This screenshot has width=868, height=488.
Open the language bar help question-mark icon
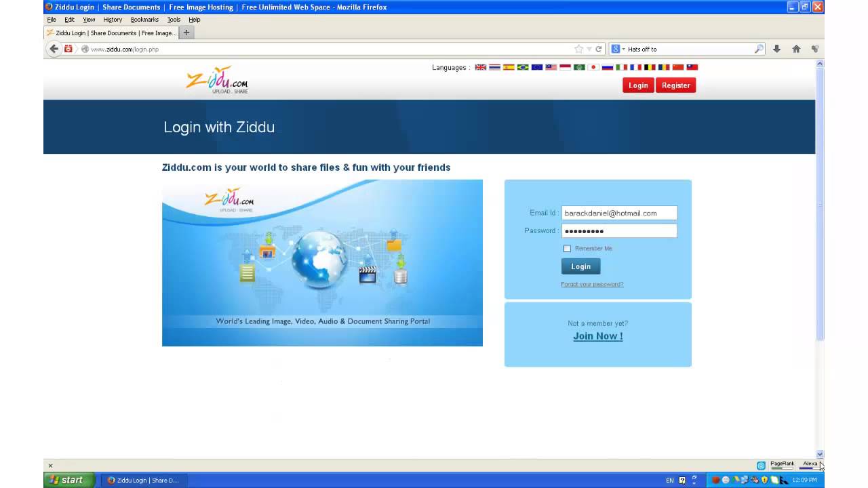(682, 480)
